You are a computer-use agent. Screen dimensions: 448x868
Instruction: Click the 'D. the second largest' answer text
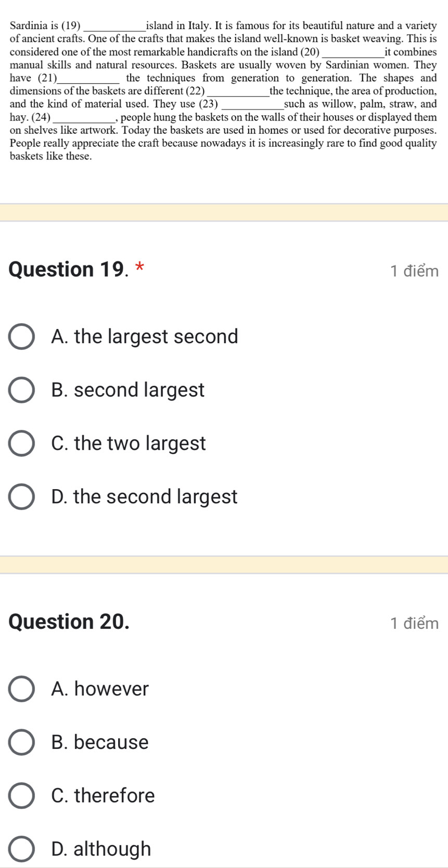[144, 497]
